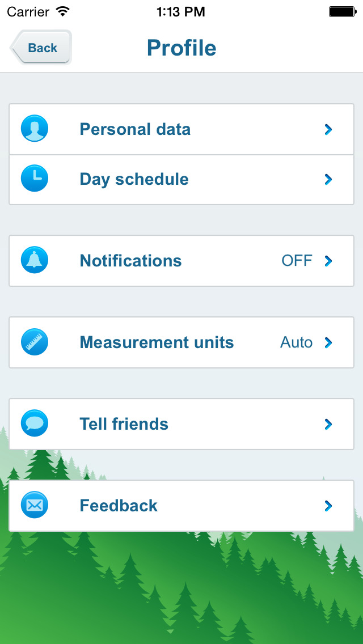Tap the Profile title in header

click(x=181, y=48)
